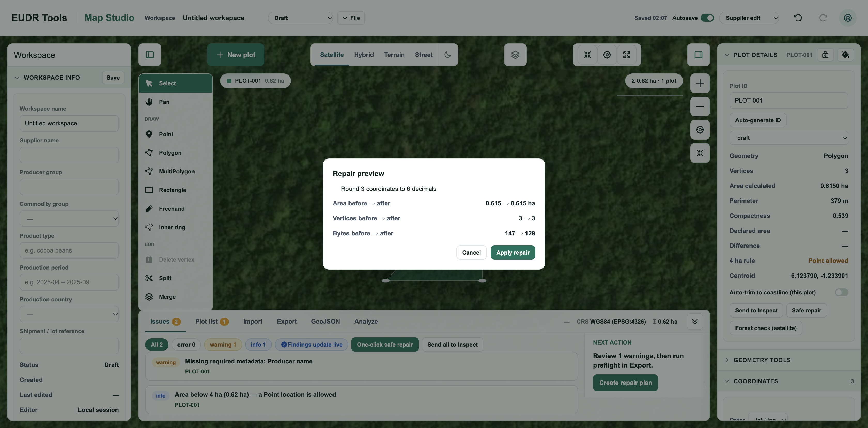Choose the Split edit tool
This screenshot has height=428, width=868.
tap(176, 278)
